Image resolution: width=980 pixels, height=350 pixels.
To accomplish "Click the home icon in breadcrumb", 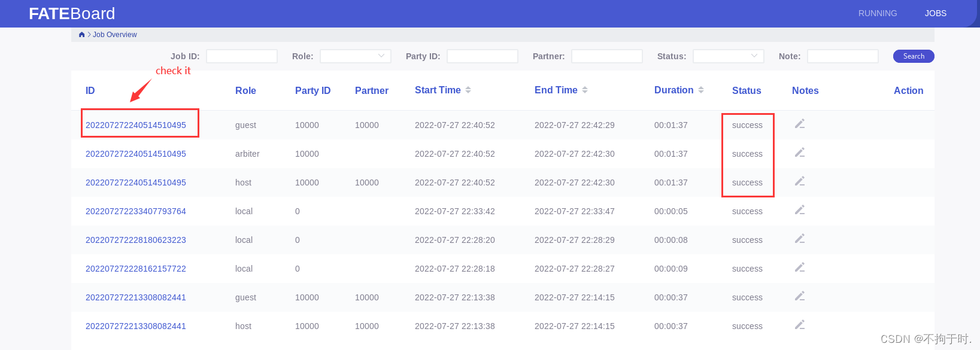I will pyautogui.click(x=82, y=35).
